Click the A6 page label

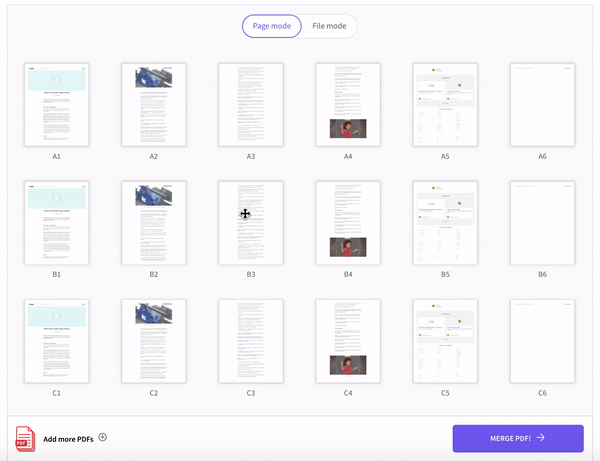click(x=543, y=156)
